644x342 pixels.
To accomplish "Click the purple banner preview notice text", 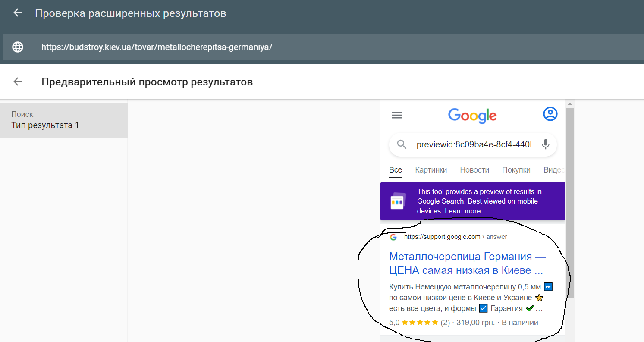I will tap(479, 201).
